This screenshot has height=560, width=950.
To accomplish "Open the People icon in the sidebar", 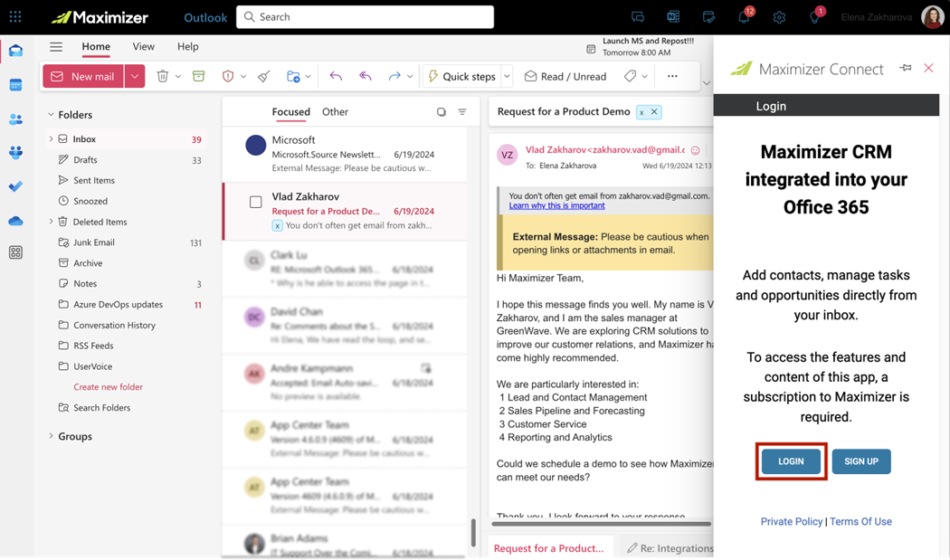I will (14, 119).
